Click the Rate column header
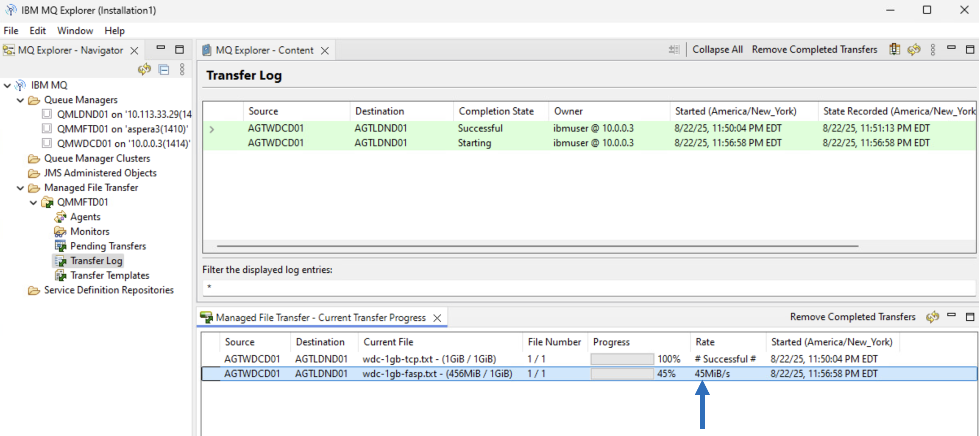 [x=728, y=342]
